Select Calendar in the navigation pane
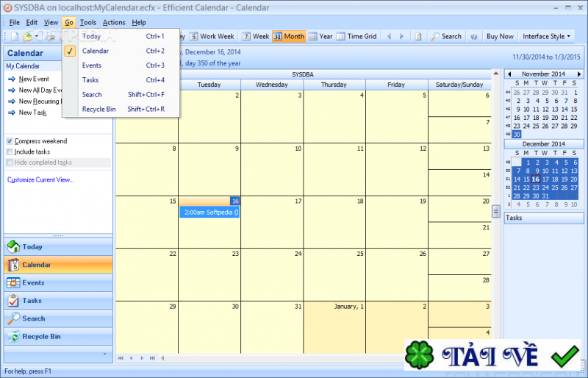Viewport: 588px width, 378px height. [x=58, y=265]
